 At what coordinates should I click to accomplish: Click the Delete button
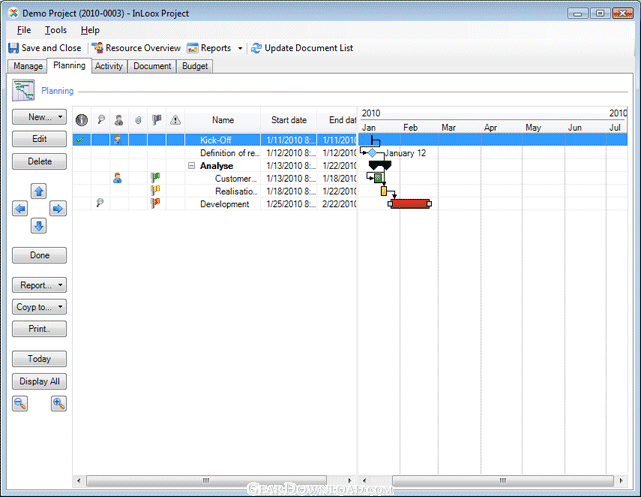(x=39, y=161)
